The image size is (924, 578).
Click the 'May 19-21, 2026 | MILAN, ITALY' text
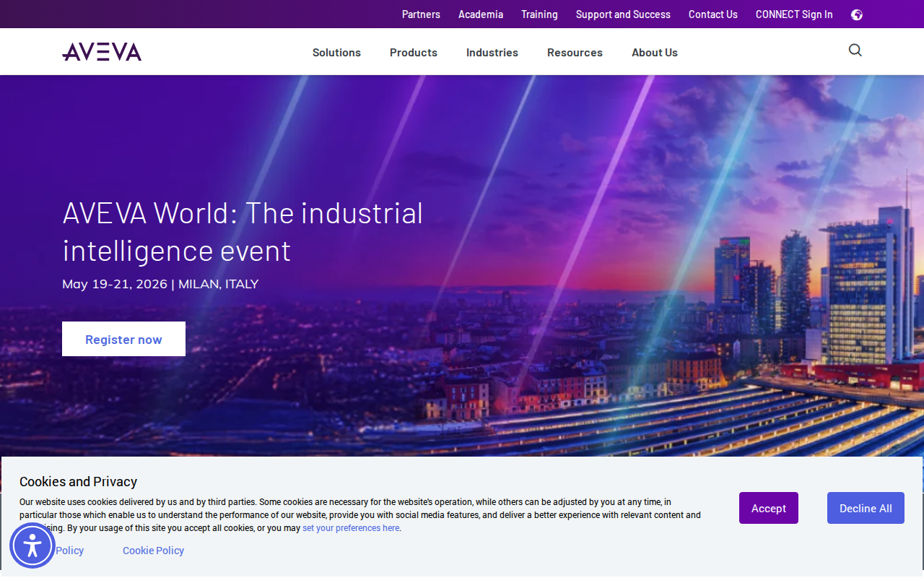pyautogui.click(x=160, y=284)
